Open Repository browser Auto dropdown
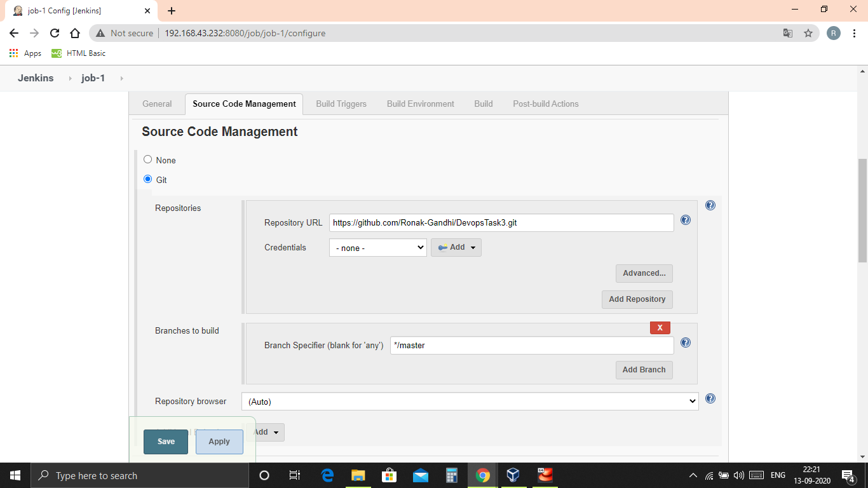Image resolution: width=868 pixels, height=488 pixels. (x=470, y=401)
